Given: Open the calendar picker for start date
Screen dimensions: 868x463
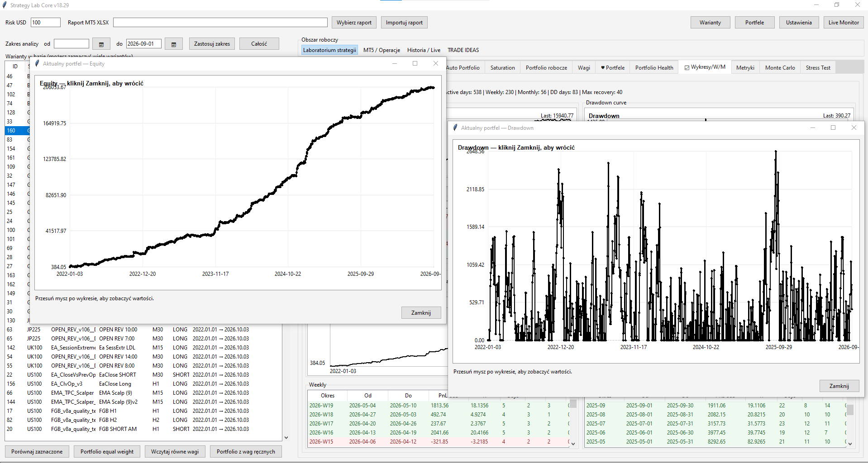Looking at the screenshot, I should point(101,44).
